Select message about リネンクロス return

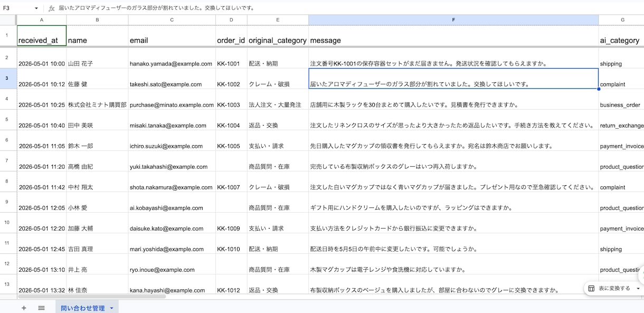pos(453,120)
